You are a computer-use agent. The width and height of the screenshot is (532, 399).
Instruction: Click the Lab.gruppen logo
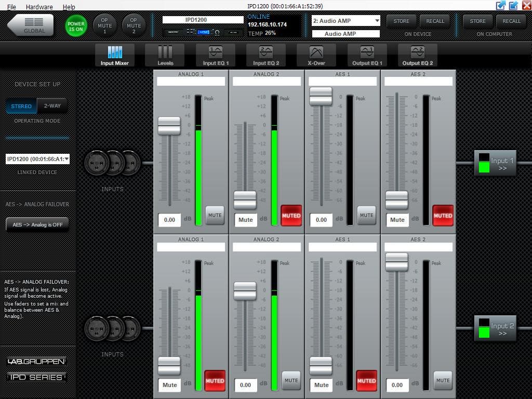[x=36, y=362]
